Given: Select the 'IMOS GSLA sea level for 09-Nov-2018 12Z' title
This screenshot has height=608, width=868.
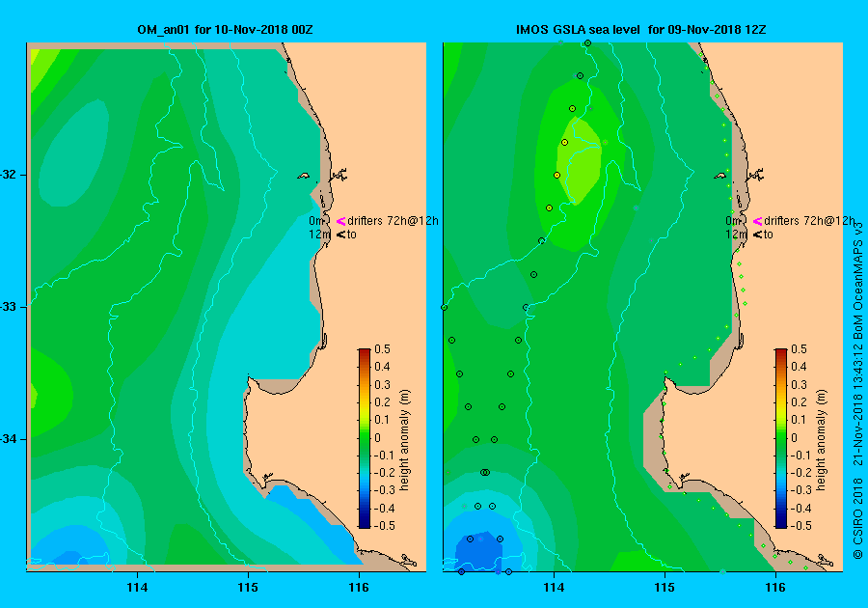Looking at the screenshot, I should click(x=640, y=29).
